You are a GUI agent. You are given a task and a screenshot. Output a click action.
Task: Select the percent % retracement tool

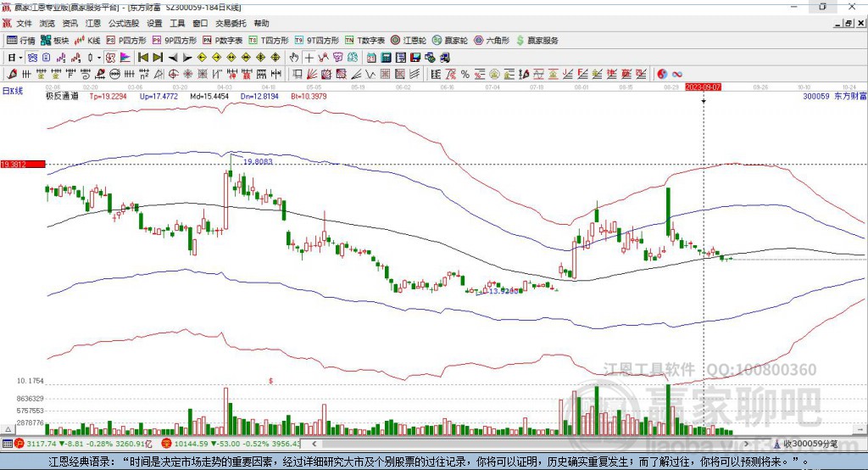click(x=465, y=74)
